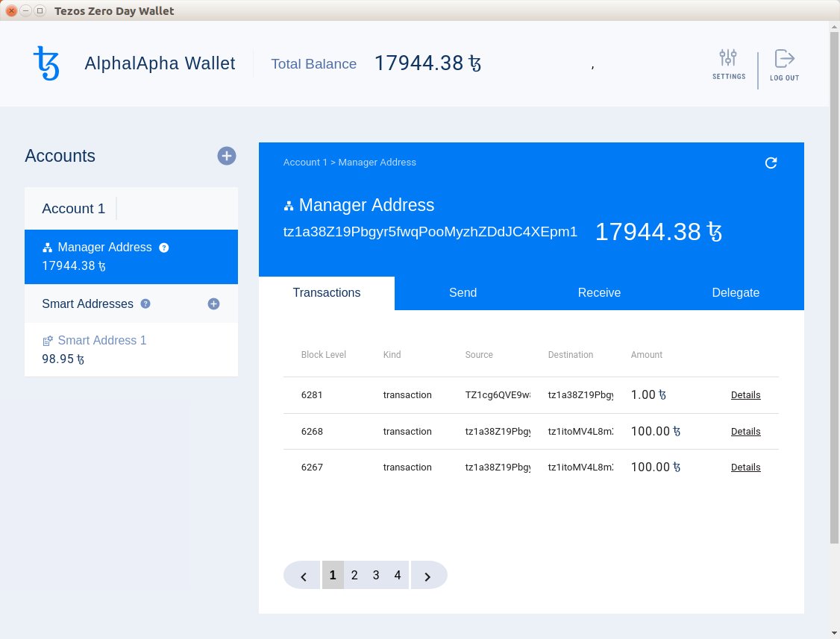View Details for block 6281 transaction
The height and width of the screenshot is (639, 840).
click(x=745, y=394)
